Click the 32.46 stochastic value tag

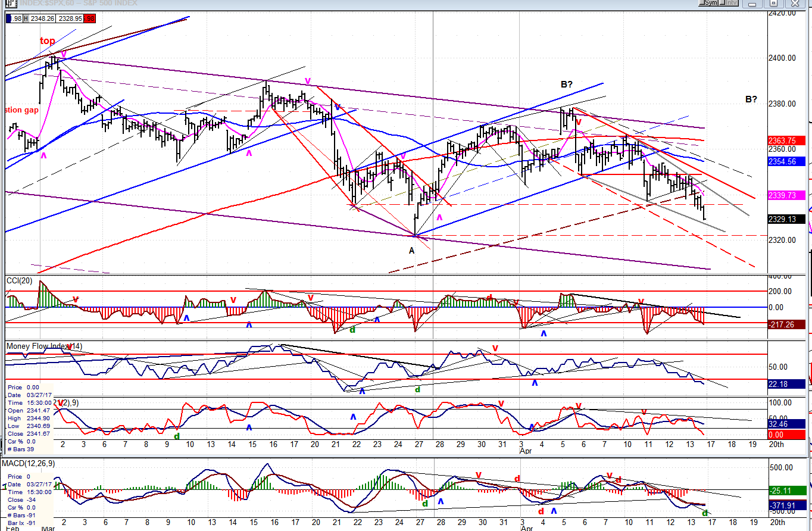point(786,424)
